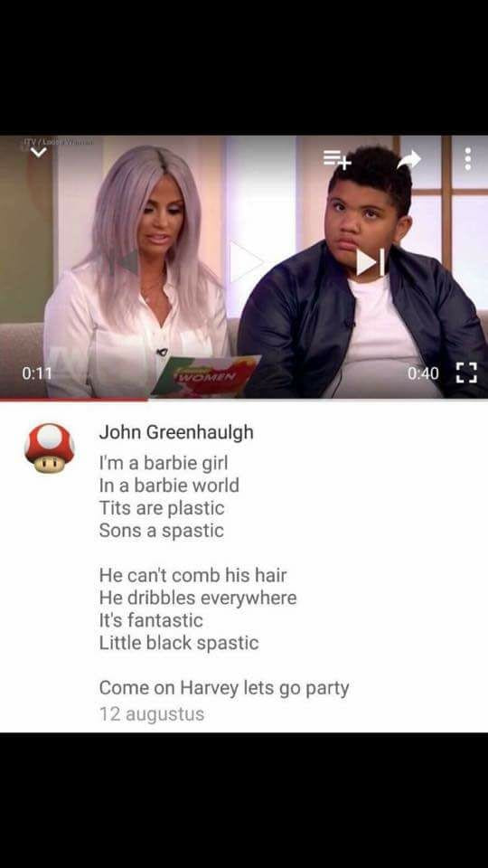This screenshot has width=488, height=868.
Task: Tap the 0:11 elapsed time label
Action: pyautogui.click(x=36, y=373)
